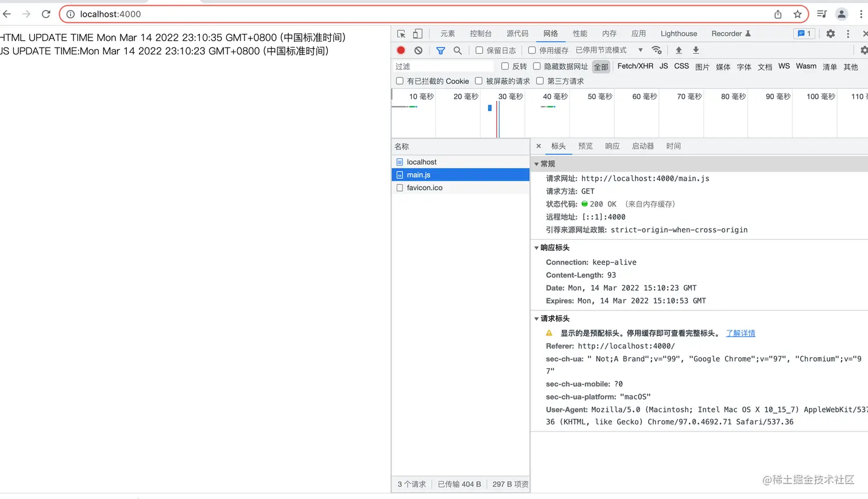Screen dimensions: 868x499
Task: Open network conditions via wifi icon
Action: click(x=657, y=50)
